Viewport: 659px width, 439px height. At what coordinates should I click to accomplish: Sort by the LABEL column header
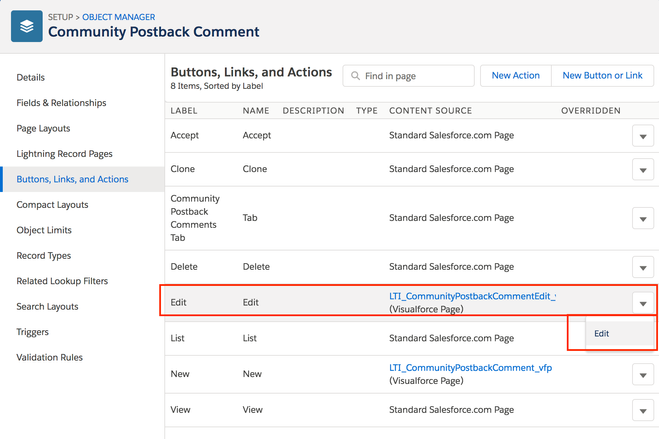[x=184, y=111]
